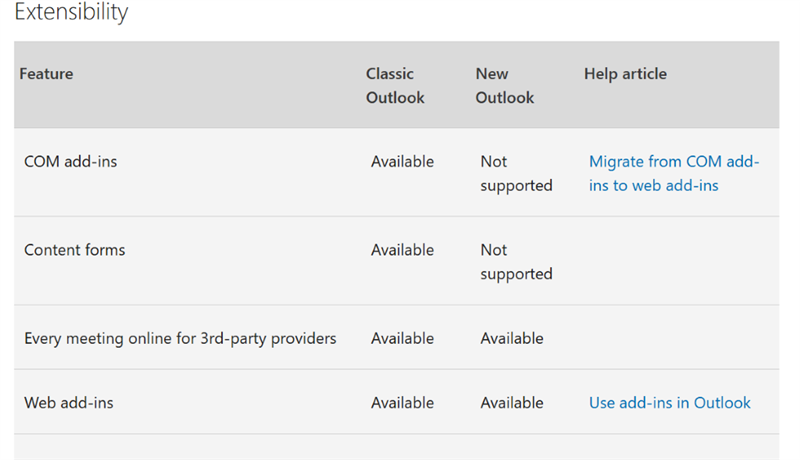This screenshot has height=460, width=800.
Task: Click Every meeting online for 3rd-party providers
Action: point(180,339)
